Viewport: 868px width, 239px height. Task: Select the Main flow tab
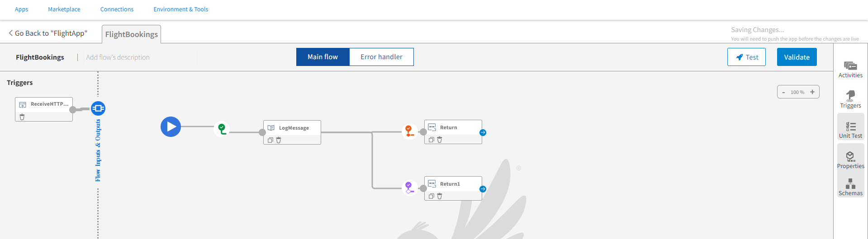tap(323, 57)
